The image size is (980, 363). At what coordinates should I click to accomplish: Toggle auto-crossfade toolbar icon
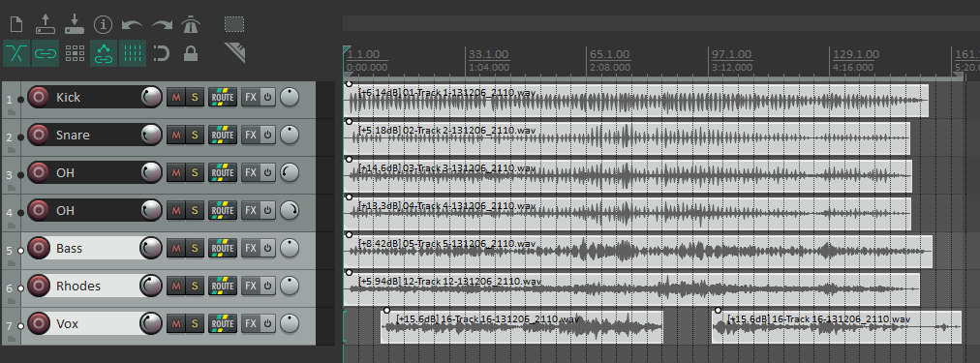pos(16,54)
